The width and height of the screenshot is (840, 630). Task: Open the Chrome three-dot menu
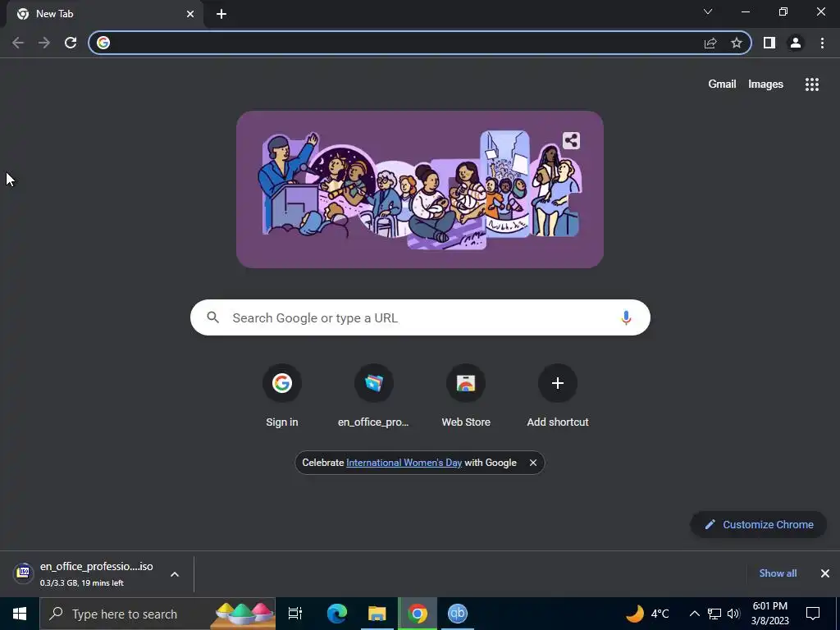point(822,43)
